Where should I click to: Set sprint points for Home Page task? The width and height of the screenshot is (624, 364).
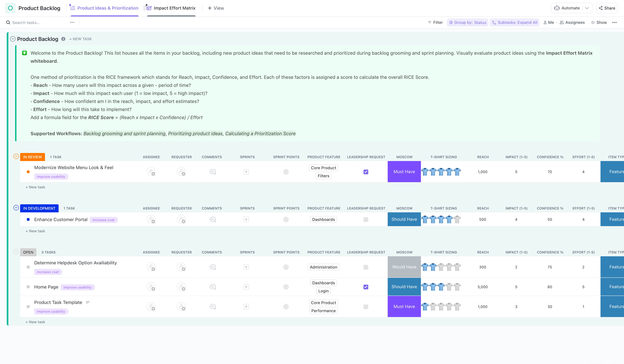(286, 287)
